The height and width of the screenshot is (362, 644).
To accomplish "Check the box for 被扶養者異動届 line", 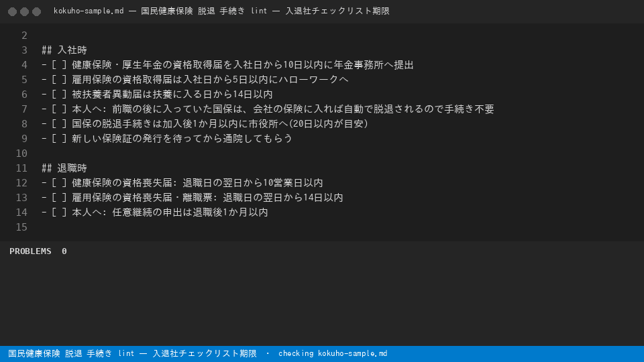I will coord(59,95).
